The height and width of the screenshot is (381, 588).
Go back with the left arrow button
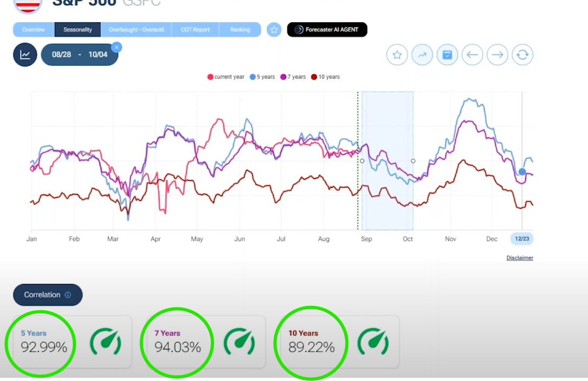(472, 55)
